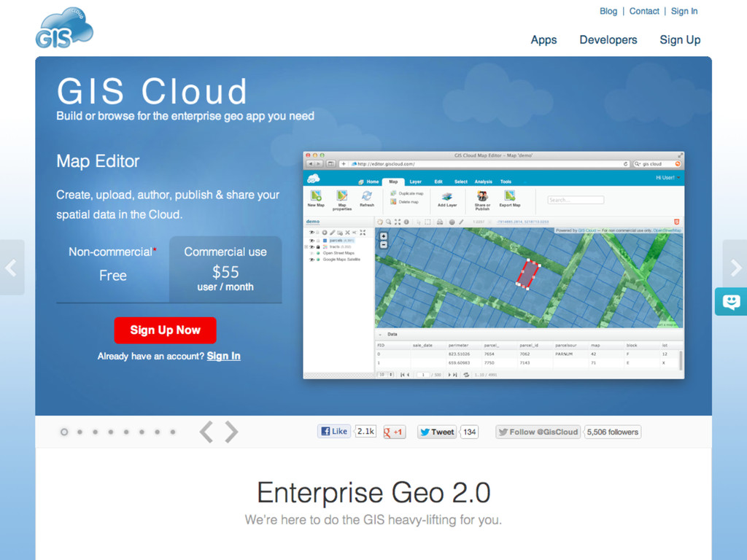
Task: Select the first slide indicator dot
Action: [64, 432]
